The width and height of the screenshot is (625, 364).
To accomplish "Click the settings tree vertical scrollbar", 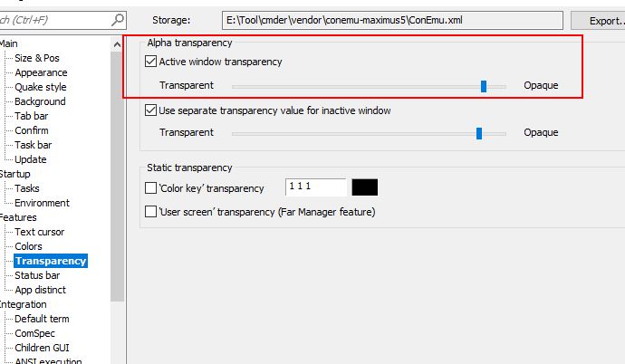I will point(117,181).
